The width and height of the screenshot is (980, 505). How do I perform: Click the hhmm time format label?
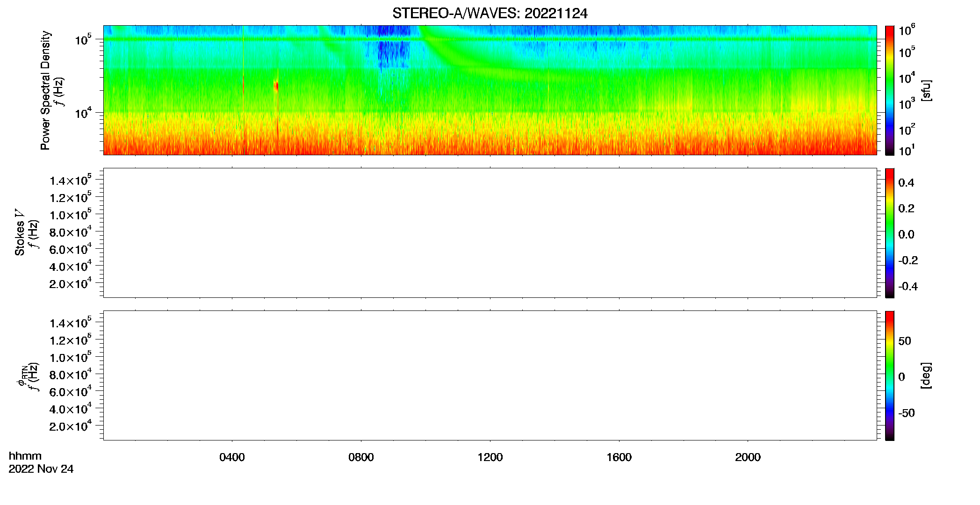click(25, 456)
